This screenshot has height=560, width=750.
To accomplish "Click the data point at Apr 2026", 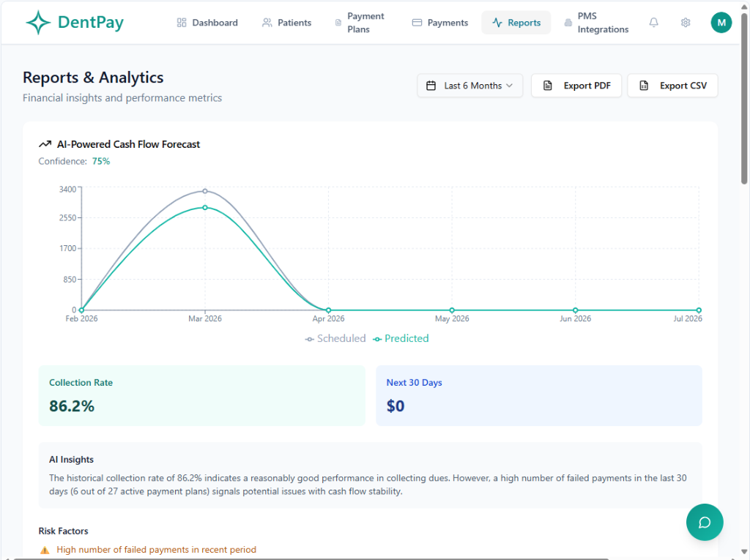I will tap(329, 310).
